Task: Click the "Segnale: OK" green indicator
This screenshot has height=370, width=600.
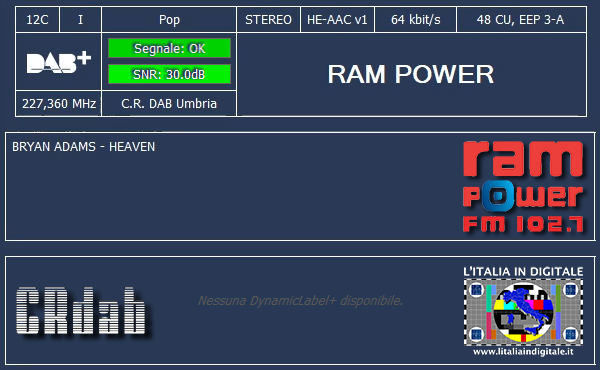Action: pos(169,49)
